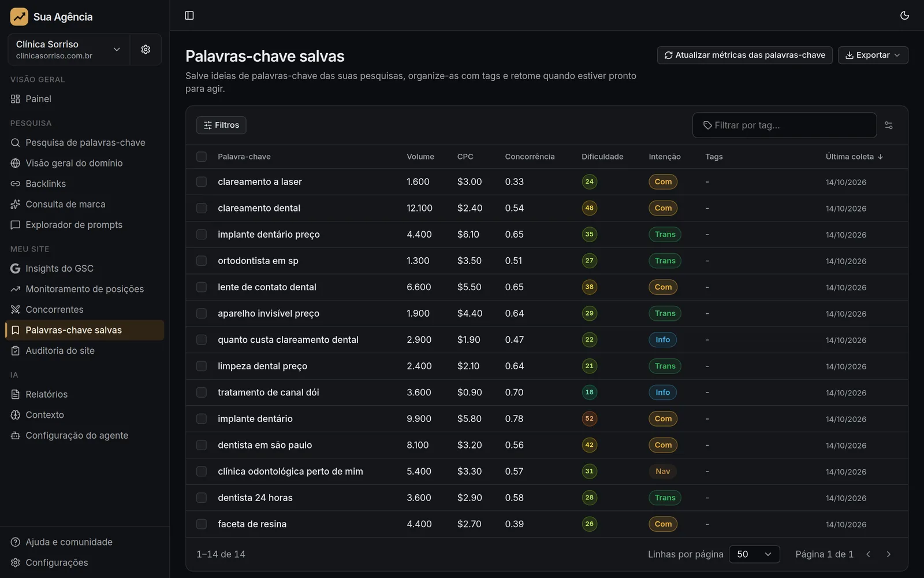
Task: Sort by Última coleta column
Action: (x=854, y=157)
